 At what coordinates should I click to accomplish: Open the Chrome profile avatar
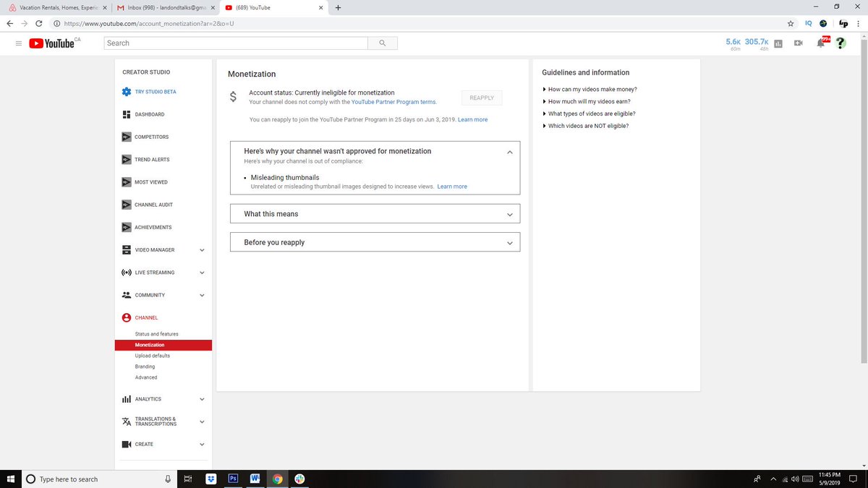pos(843,23)
